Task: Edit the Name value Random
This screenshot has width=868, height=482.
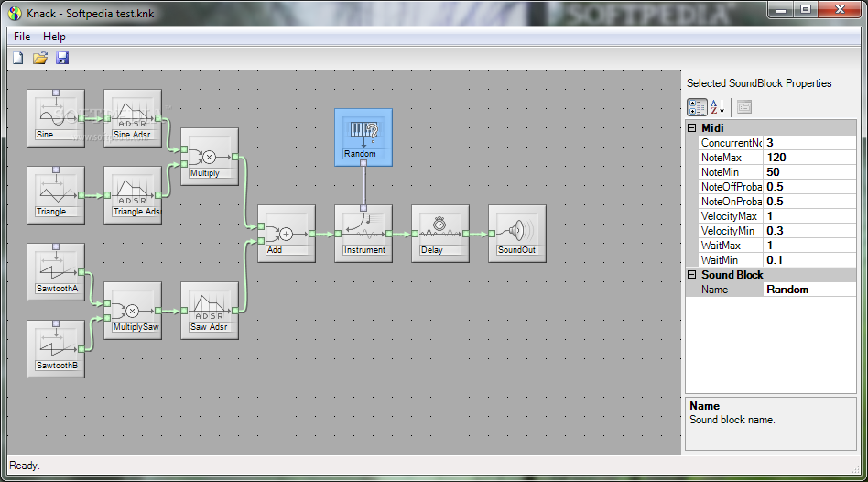Action: click(x=810, y=290)
